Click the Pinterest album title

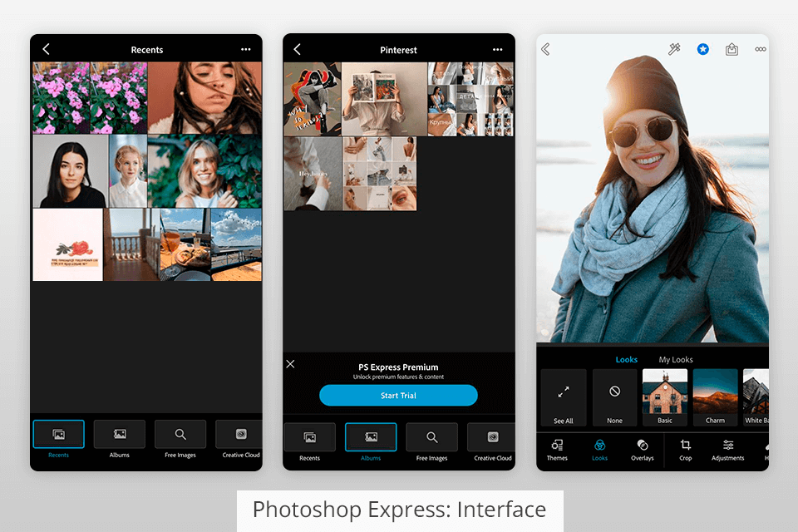[398, 50]
